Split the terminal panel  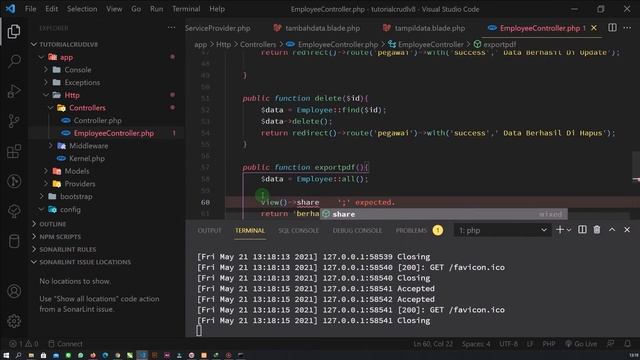pyautogui.click(x=582, y=230)
